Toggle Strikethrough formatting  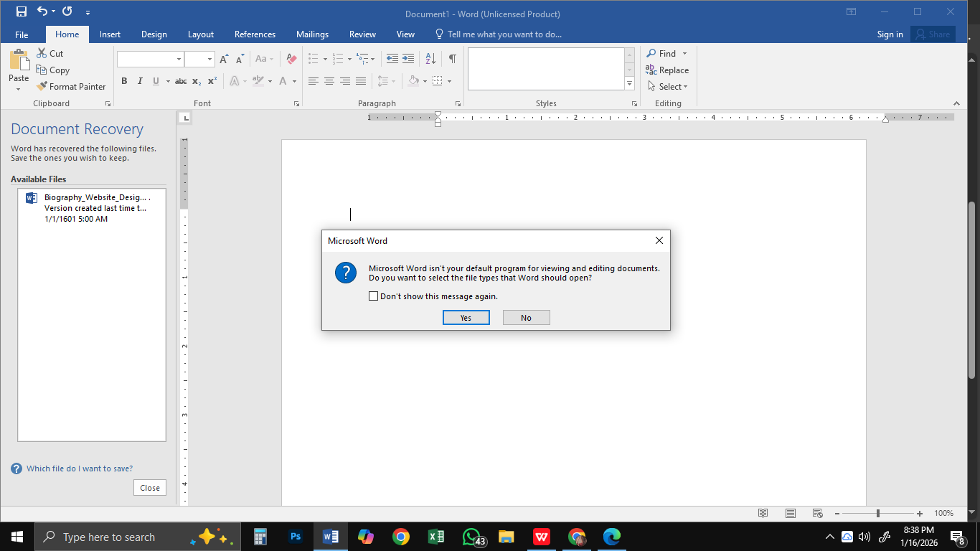tap(181, 81)
